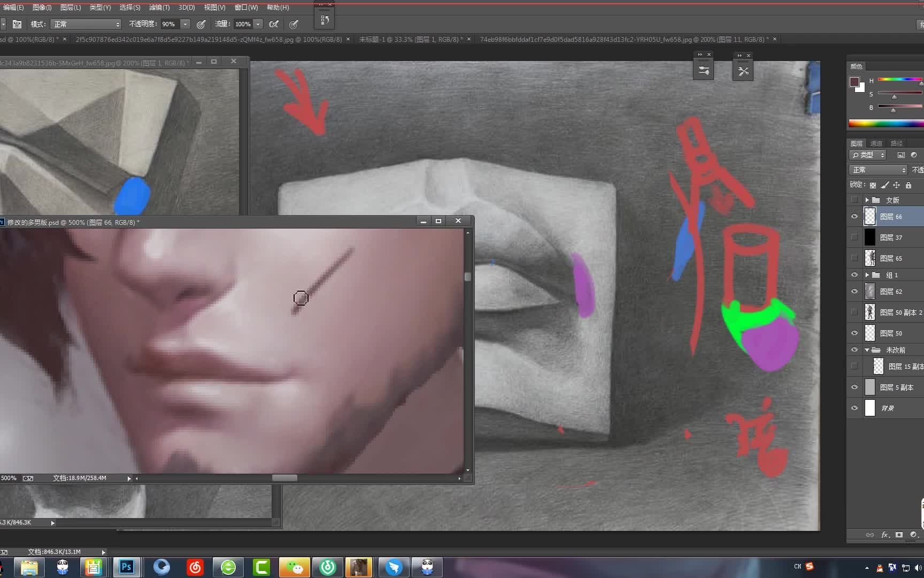Hide 图层 62 with its eye icon
The height and width of the screenshot is (578, 924).
(x=854, y=292)
